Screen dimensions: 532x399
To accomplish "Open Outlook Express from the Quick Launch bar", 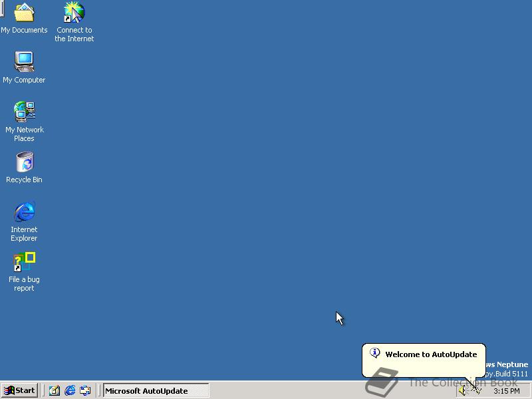I will coord(85,390).
